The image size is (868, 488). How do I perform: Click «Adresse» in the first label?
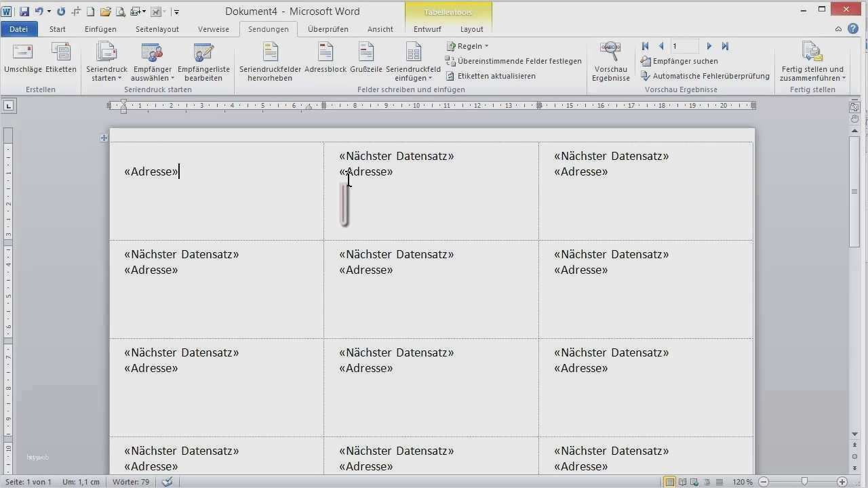pos(151,171)
